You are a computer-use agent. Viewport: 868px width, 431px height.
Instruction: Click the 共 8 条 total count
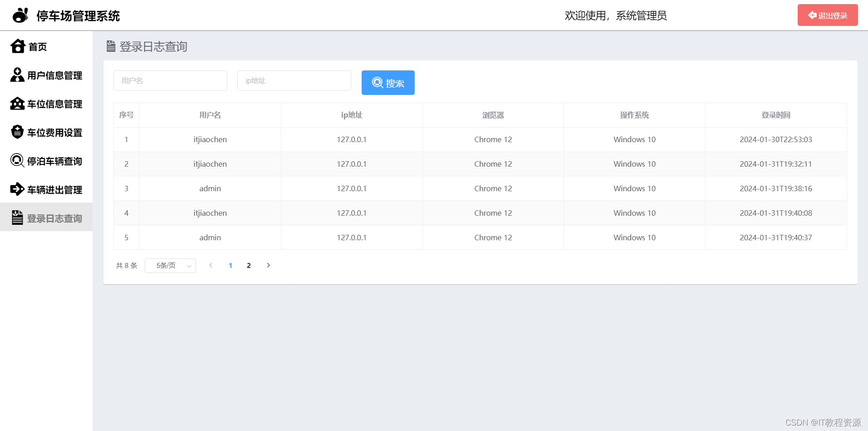(x=127, y=266)
